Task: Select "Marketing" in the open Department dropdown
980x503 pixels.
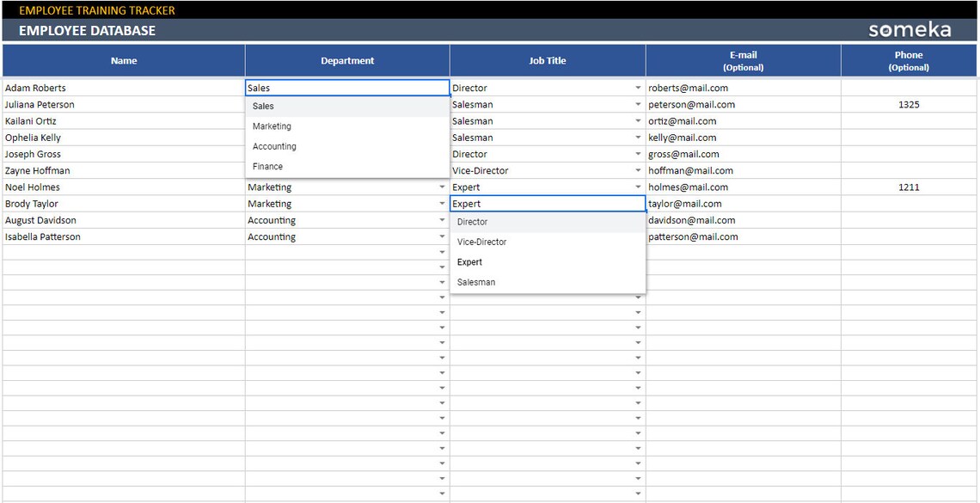Action: pyautogui.click(x=273, y=126)
